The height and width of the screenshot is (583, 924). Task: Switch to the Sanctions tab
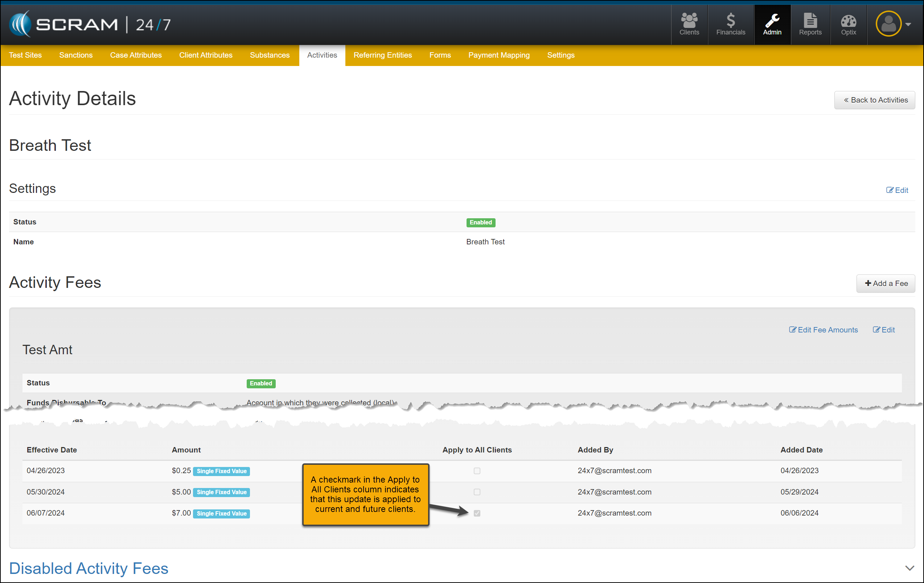[x=75, y=55]
